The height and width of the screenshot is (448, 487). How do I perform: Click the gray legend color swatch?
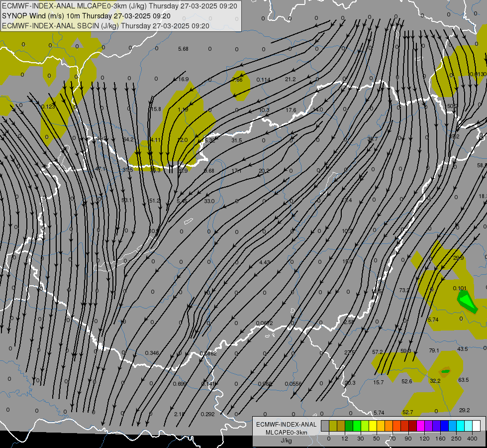point(325,426)
